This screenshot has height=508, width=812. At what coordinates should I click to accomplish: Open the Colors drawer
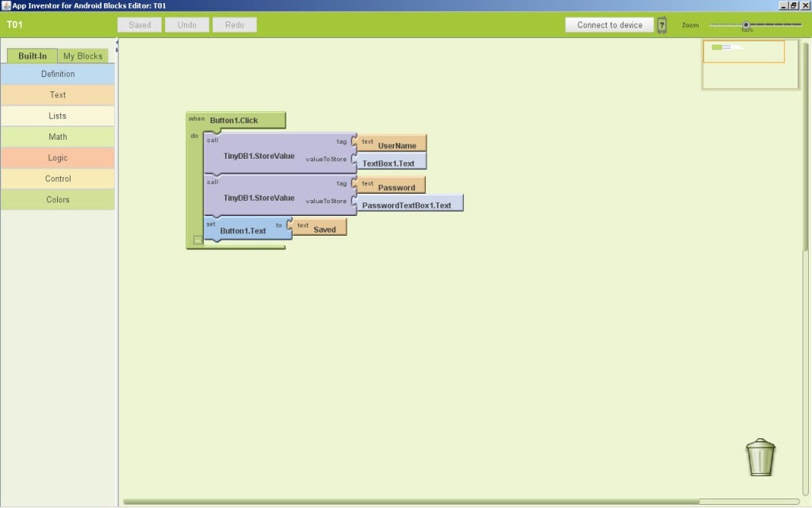click(58, 199)
